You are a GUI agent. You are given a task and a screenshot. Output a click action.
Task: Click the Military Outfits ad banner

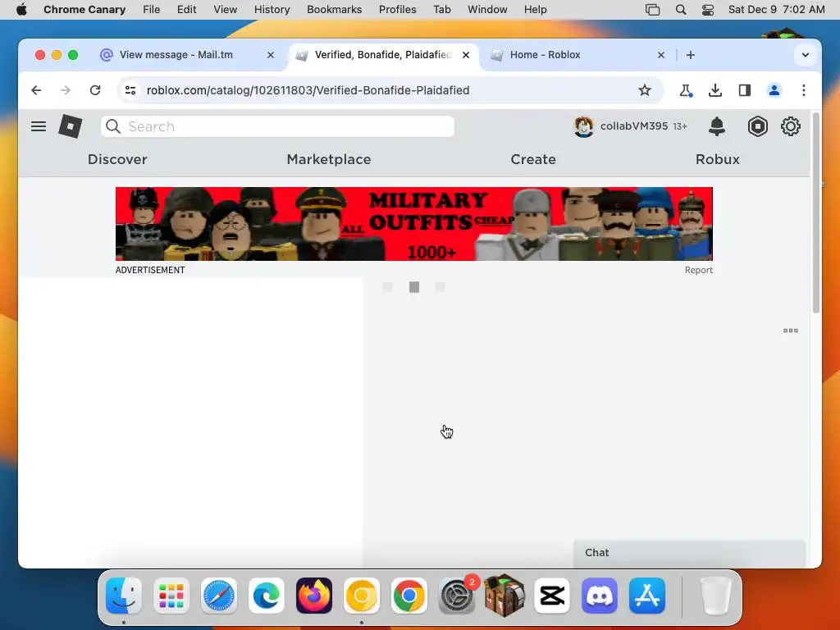point(414,224)
